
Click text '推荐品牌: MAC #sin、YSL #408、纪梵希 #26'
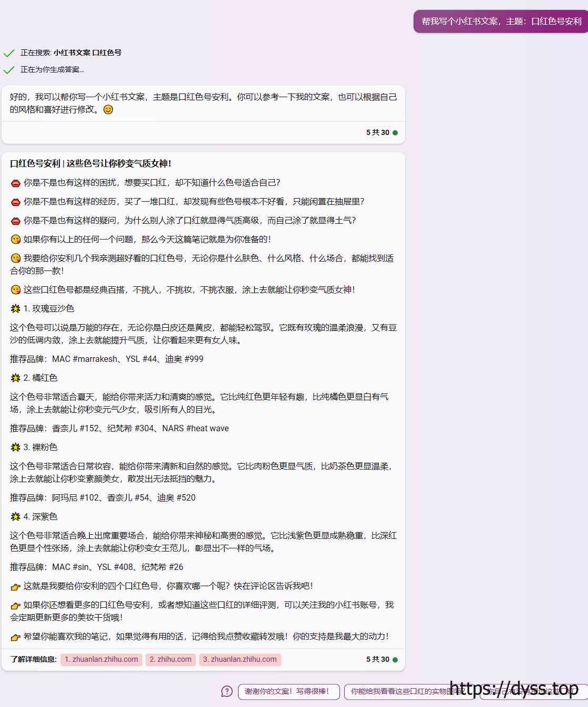point(97,567)
